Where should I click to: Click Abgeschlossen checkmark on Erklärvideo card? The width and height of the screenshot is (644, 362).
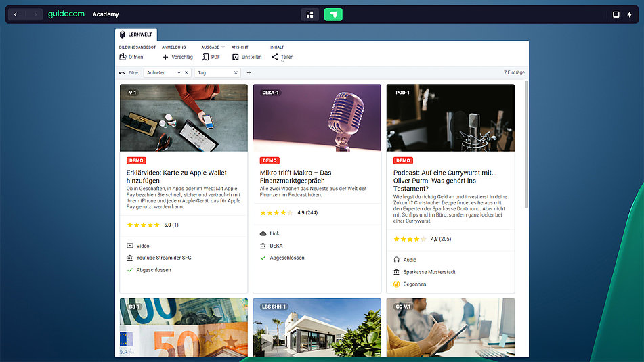pyautogui.click(x=130, y=270)
